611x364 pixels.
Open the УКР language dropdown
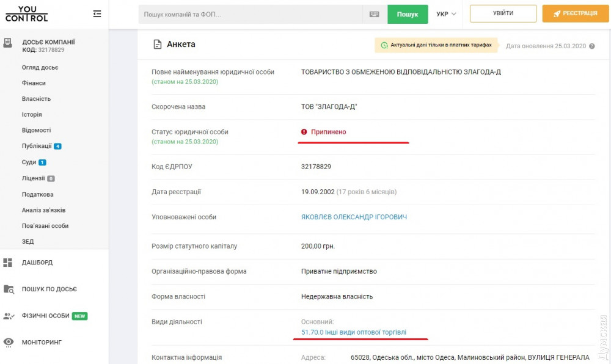tap(446, 14)
